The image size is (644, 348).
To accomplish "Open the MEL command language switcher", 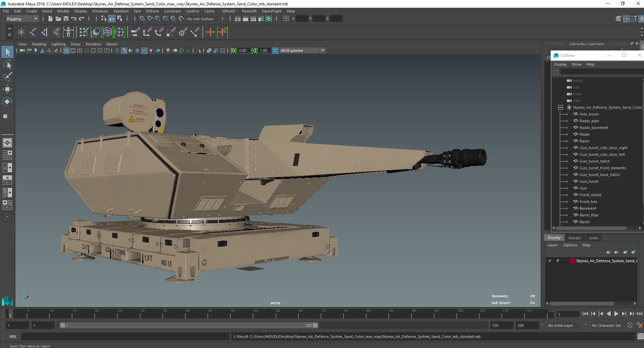I will (x=13, y=337).
